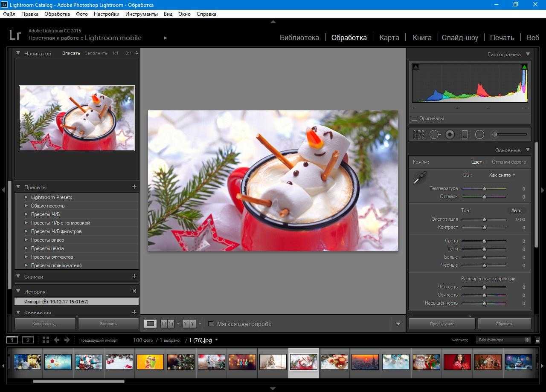
Task: Clear History with the X icon
Action: pos(134,291)
